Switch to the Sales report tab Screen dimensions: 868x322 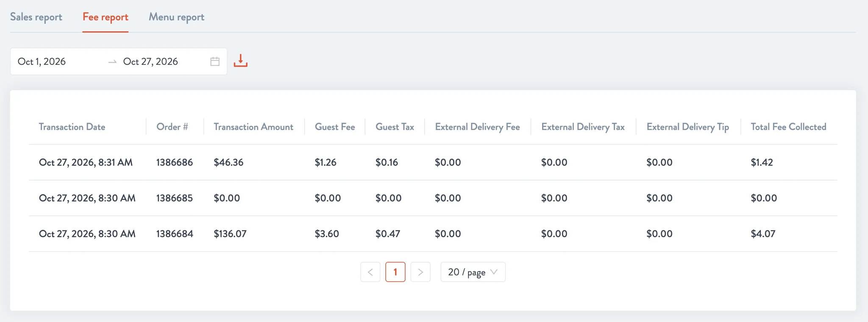click(x=36, y=17)
